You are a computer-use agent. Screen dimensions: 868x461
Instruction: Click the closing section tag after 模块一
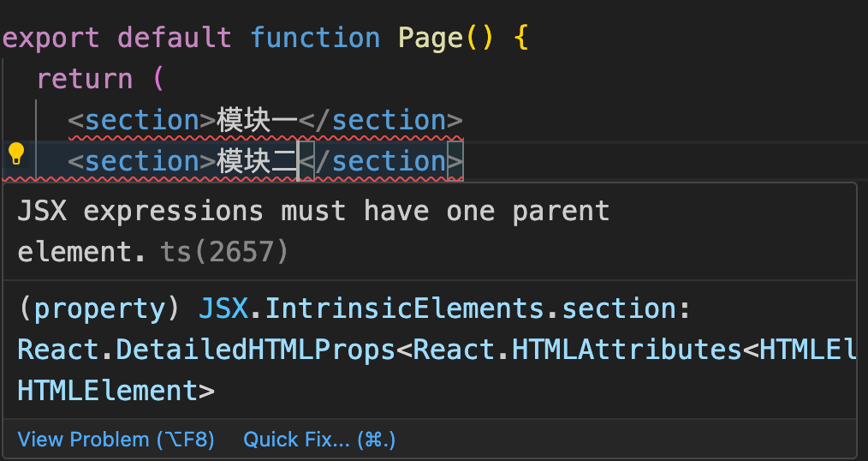pos(389,120)
